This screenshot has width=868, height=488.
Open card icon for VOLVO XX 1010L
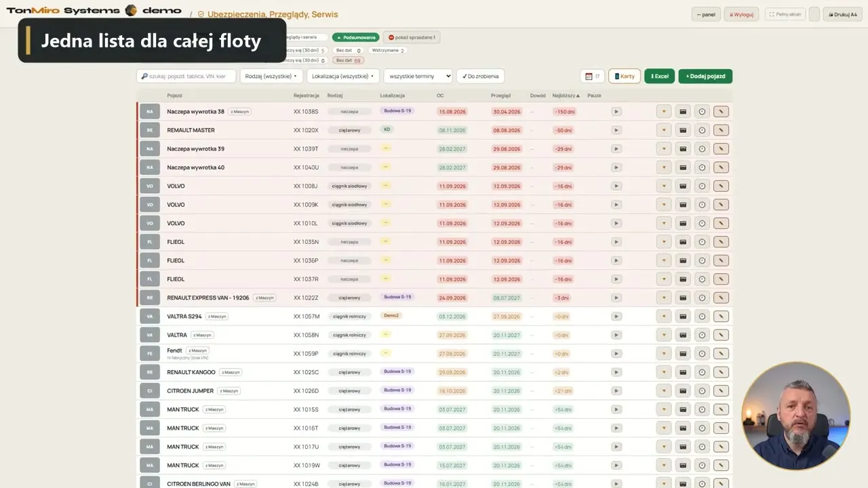click(683, 224)
